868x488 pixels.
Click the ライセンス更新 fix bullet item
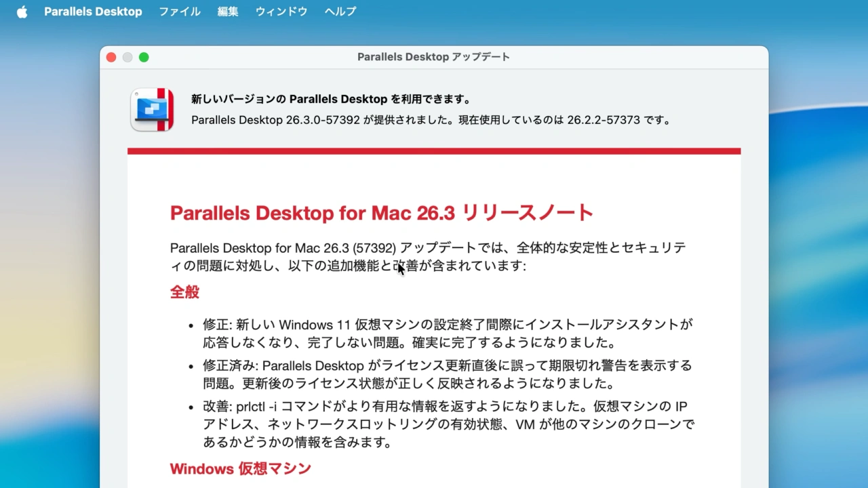448,374
